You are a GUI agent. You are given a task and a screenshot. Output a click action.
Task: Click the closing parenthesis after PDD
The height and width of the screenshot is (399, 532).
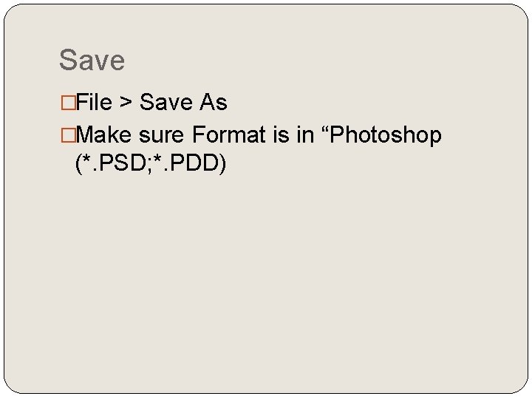pyautogui.click(x=222, y=164)
